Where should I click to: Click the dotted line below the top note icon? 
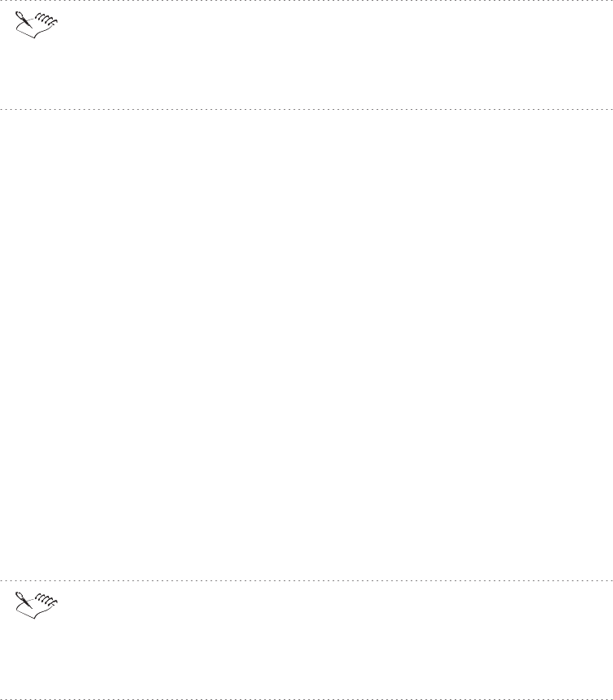(x=306, y=109)
